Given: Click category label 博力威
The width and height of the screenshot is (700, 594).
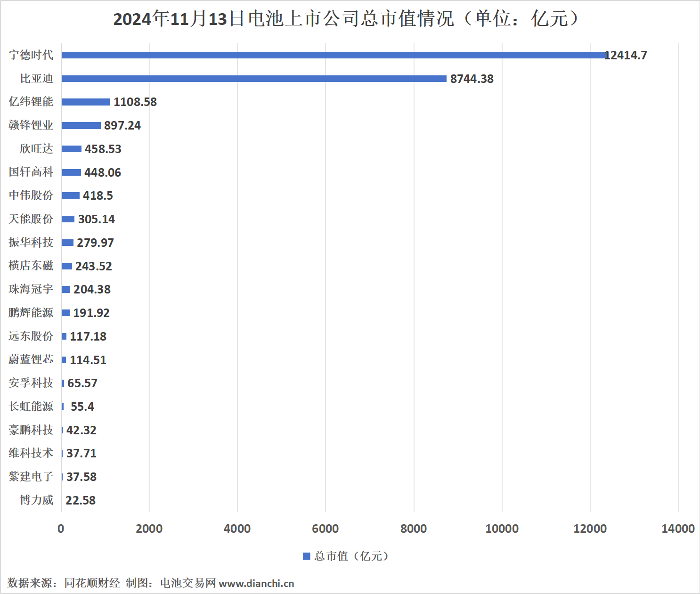Looking at the screenshot, I should point(37,500).
